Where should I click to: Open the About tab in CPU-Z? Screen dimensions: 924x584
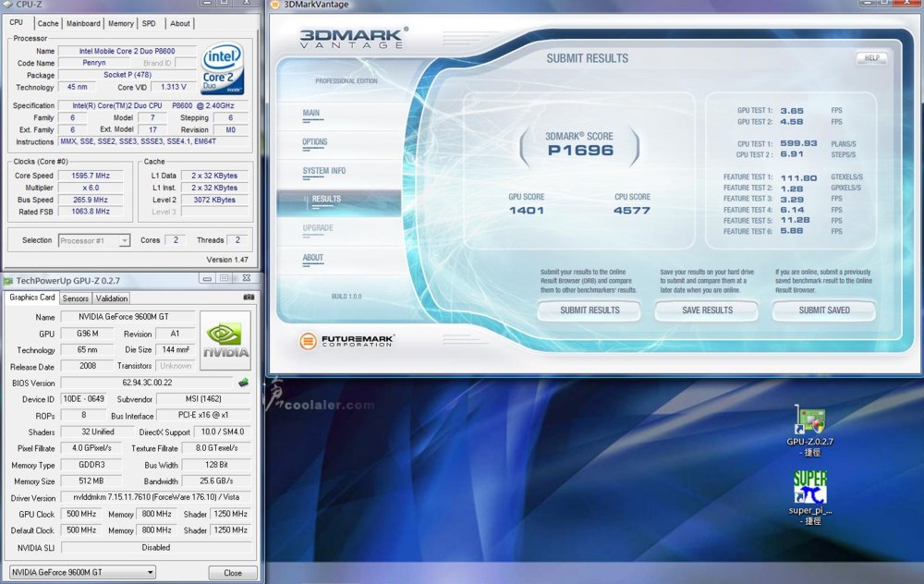point(180,24)
